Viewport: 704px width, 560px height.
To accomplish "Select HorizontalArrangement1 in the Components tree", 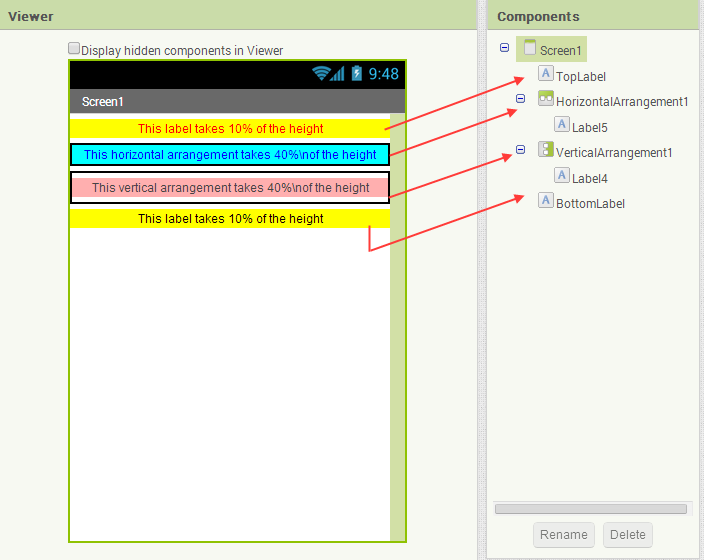I will (x=622, y=102).
